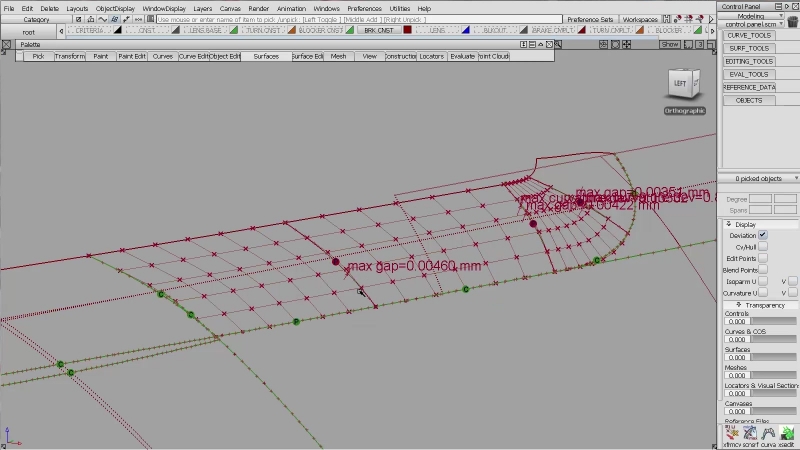Click the pick hierarchy icon in layer bar
The width and height of the screenshot is (800, 450).
point(90,19)
